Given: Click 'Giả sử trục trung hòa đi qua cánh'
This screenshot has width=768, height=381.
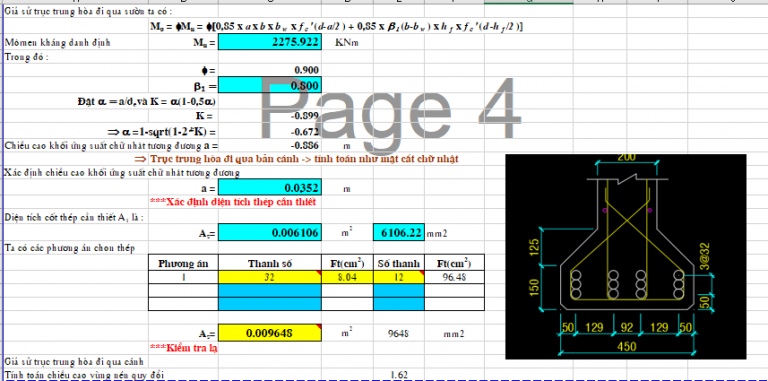Looking at the screenshot, I should (x=74, y=361).
